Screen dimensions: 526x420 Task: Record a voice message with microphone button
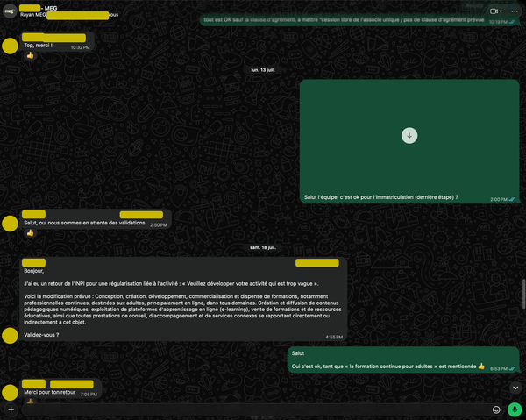pyautogui.click(x=515, y=409)
